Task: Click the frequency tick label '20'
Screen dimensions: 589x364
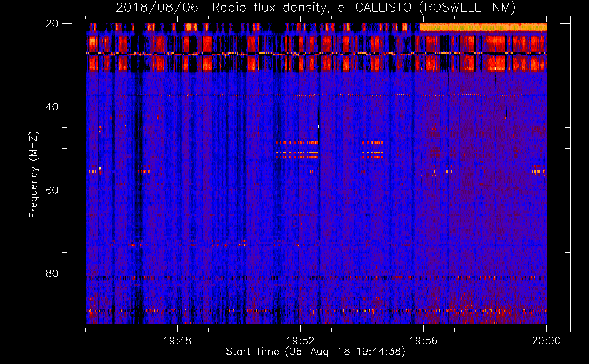Action: click(52, 24)
